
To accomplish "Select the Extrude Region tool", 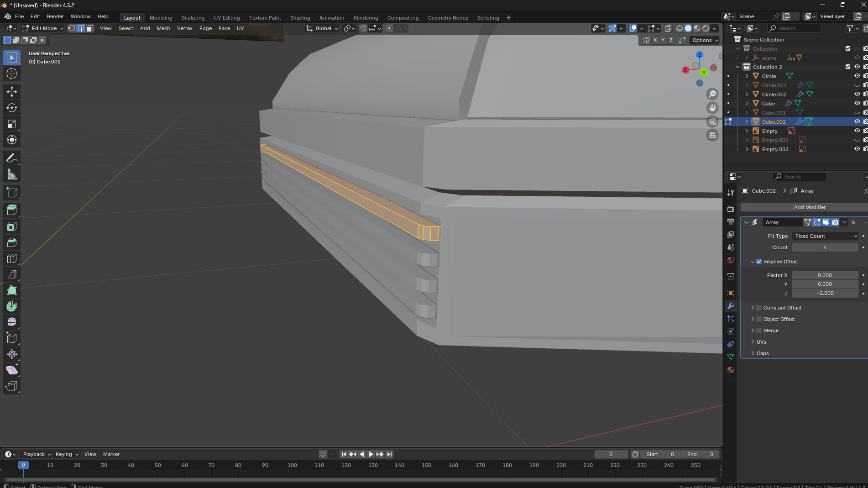I will pyautogui.click(x=12, y=210).
